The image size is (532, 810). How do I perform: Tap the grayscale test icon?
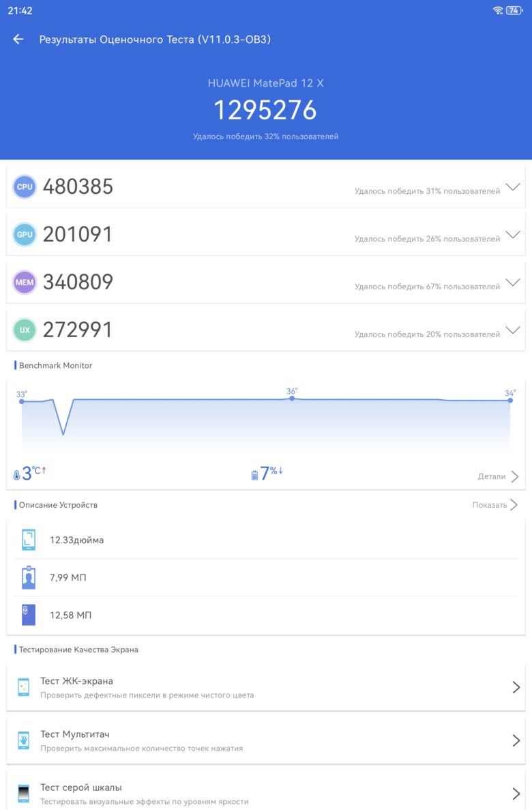coord(24,793)
